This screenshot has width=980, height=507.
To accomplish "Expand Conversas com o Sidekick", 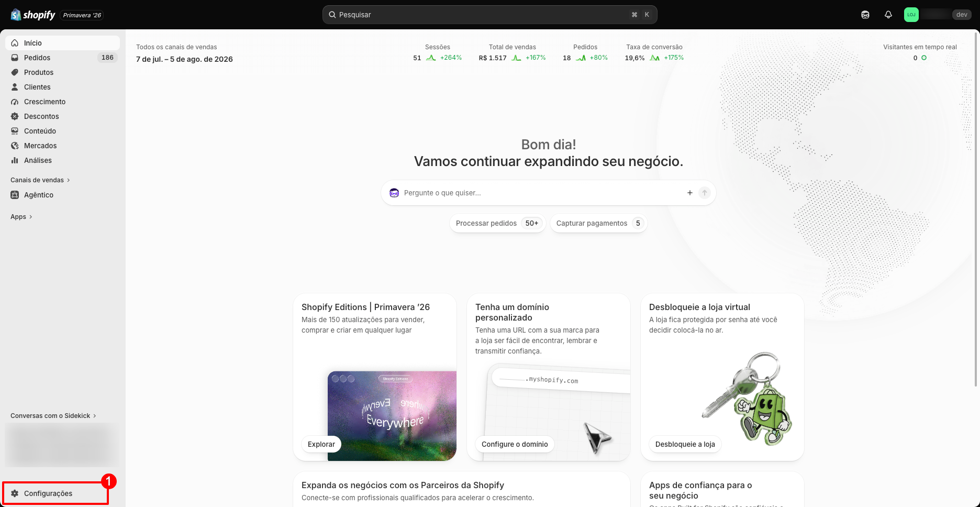I will (53, 416).
